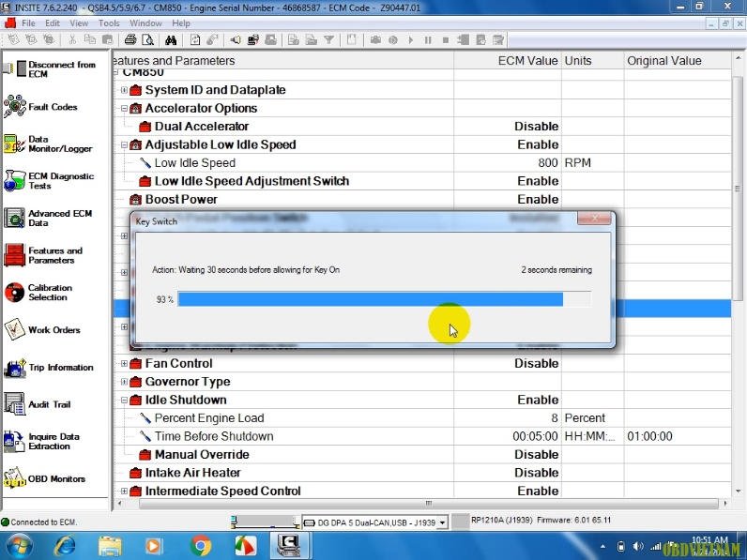Collapse the Idle Shutdown node
This screenshot has width=747, height=560.
click(124, 400)
